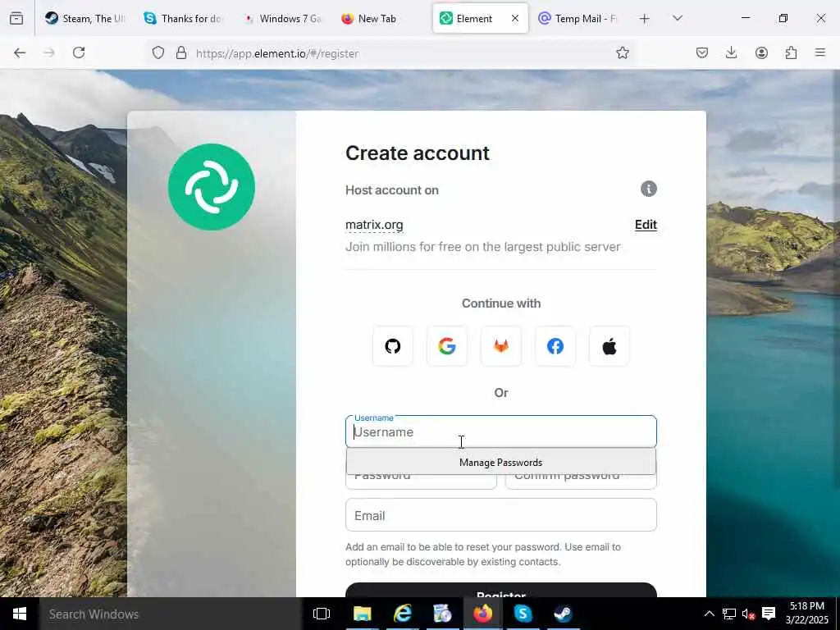
Task: Open the Firefox hamburger menu
Action: tap(820, 52)
